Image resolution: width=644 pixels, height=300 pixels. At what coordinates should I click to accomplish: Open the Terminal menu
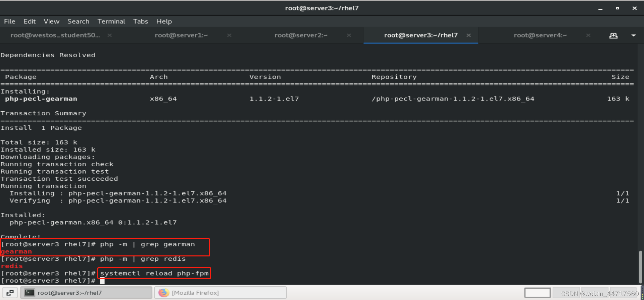coord(111,21)
